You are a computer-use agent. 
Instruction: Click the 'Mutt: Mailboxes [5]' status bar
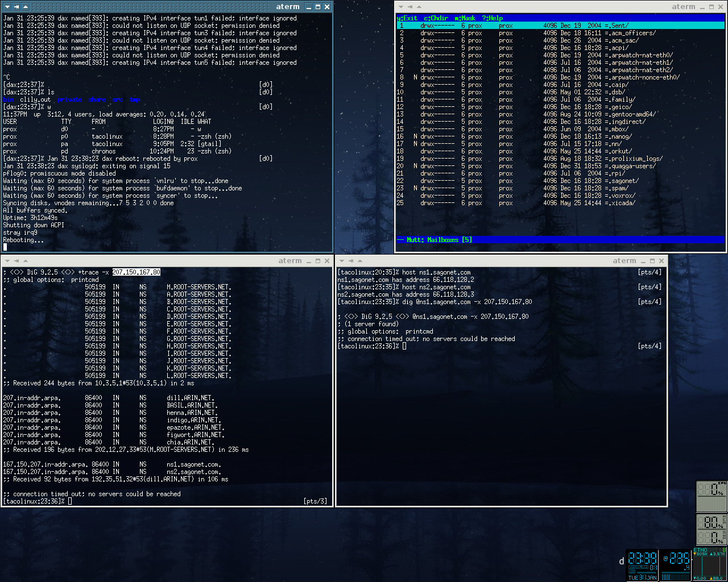tap(560, 240)
